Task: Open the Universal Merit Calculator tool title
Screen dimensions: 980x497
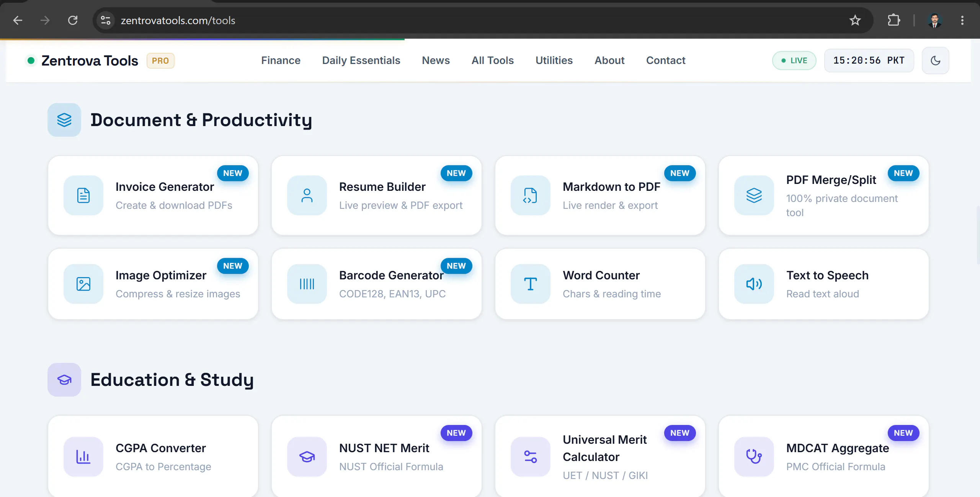Action: pos(604,448)
